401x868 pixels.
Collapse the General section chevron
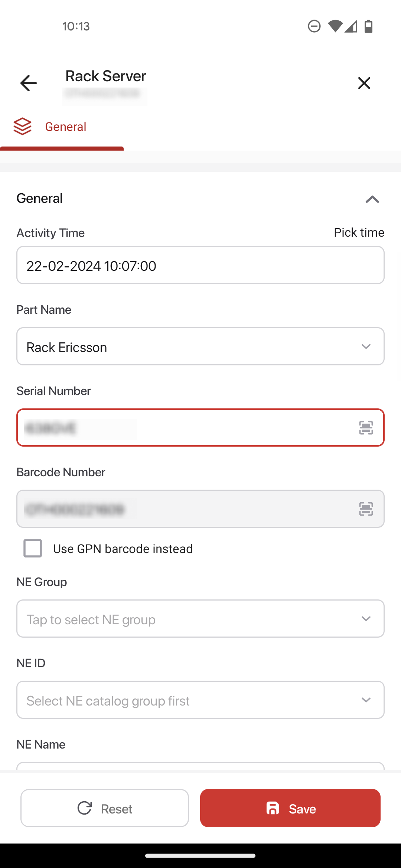click(x=372, y=199)
